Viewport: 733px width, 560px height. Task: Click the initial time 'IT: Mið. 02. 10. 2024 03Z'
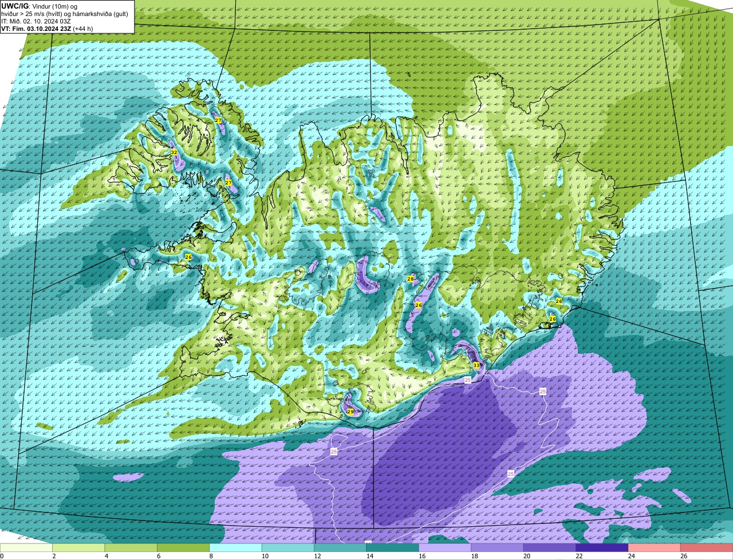pyautogui.click(x=36, y=21)
